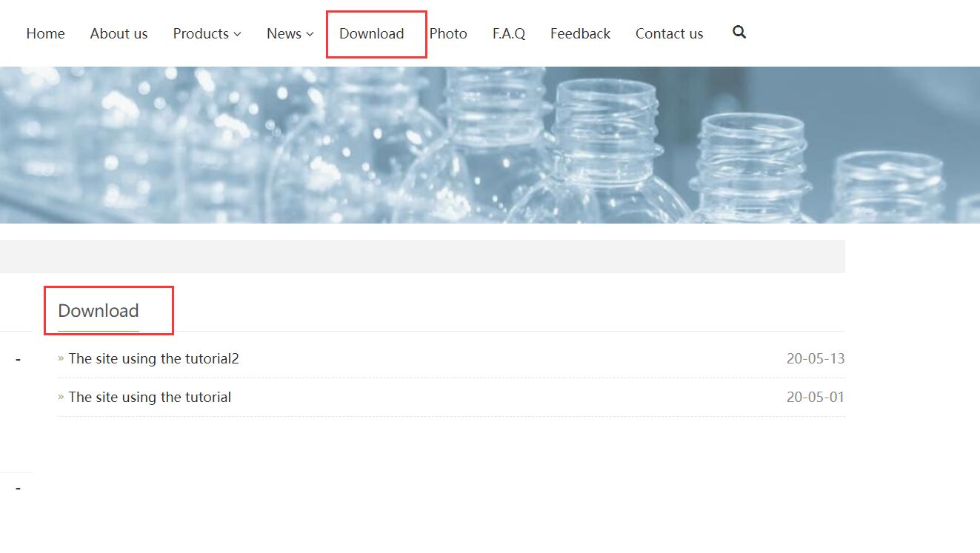Click the 20-05-01 date entry
980x553 pixels.
[x=815, y=397]
